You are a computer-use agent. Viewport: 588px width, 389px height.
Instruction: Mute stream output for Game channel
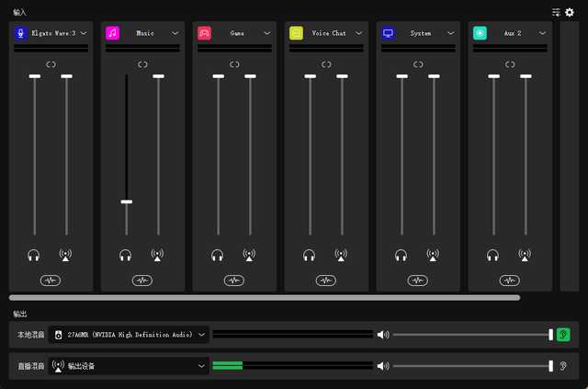(x=249, y=256)
